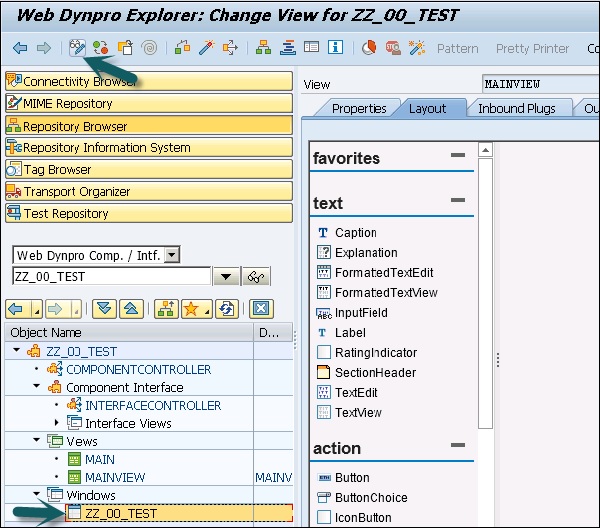Collapse the Views tree folder
Viewport: 600px width, 528px height.
(x=37, y=441)
